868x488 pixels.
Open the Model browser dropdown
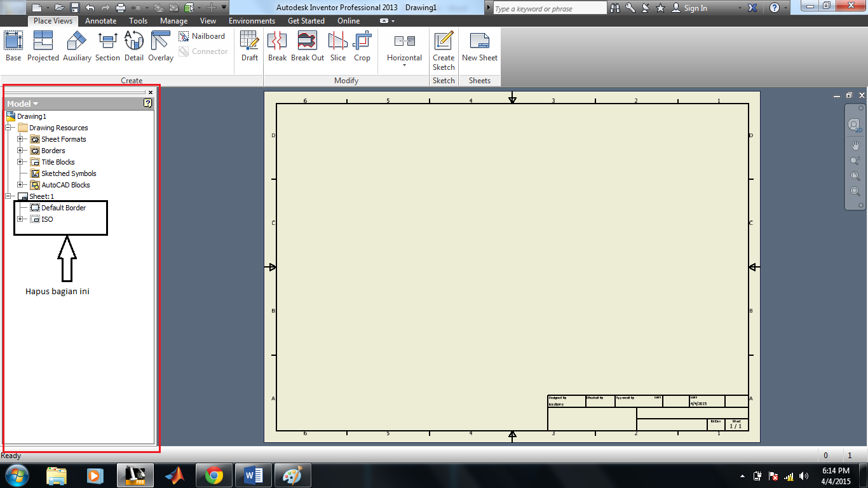22,104
